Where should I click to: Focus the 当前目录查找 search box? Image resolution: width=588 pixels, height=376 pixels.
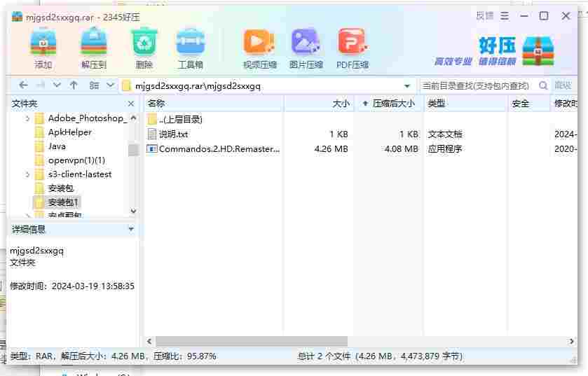tap(477, 86)
